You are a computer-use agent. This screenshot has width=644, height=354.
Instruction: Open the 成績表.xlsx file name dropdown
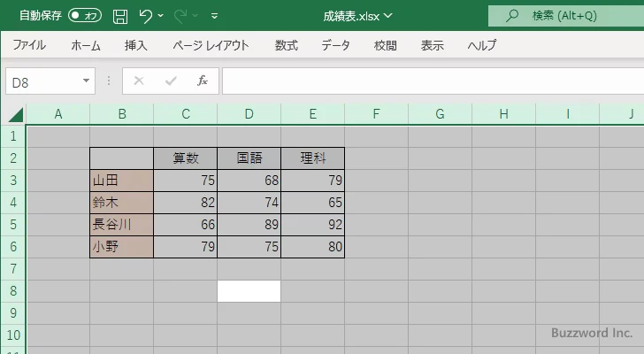[x=357, y=16]
